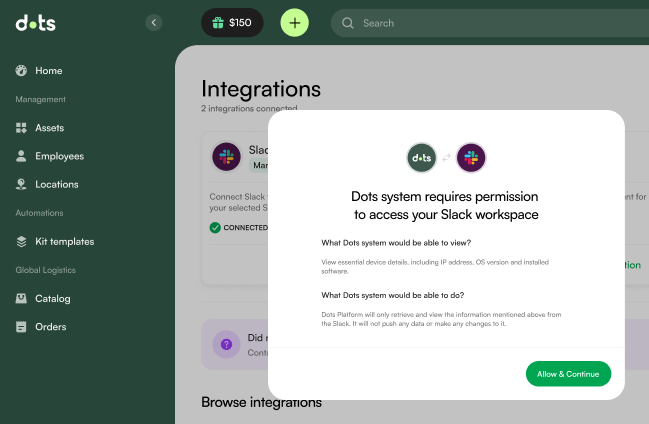
Task: Click the Orders list icon
Action: pyautogui.click(x=21, y=326)
